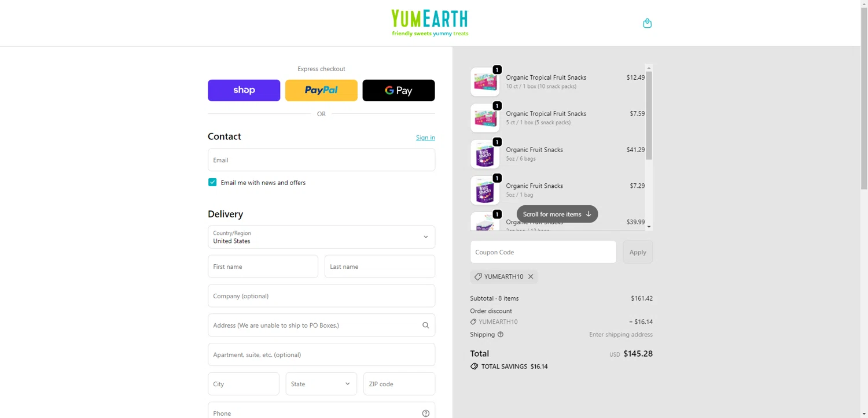Focus the City input field
Viewport: 868px width, 418px height.
[244, 384]
